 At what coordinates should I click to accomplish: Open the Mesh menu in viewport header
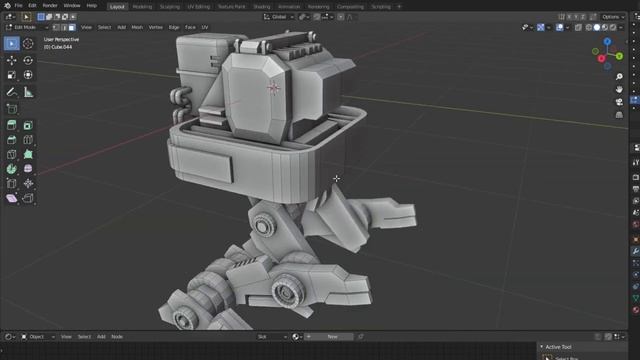[x=137, y=27]
